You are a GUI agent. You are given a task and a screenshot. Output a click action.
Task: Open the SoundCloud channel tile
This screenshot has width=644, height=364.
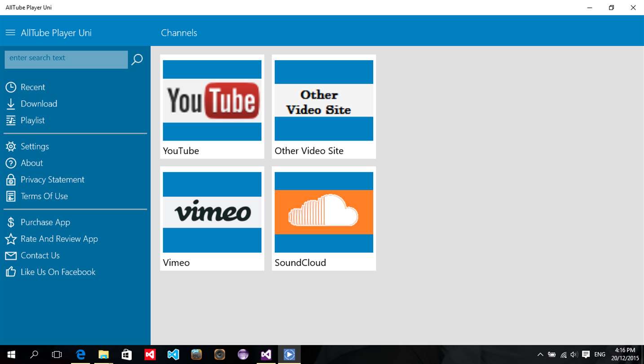tap(324, 218)
